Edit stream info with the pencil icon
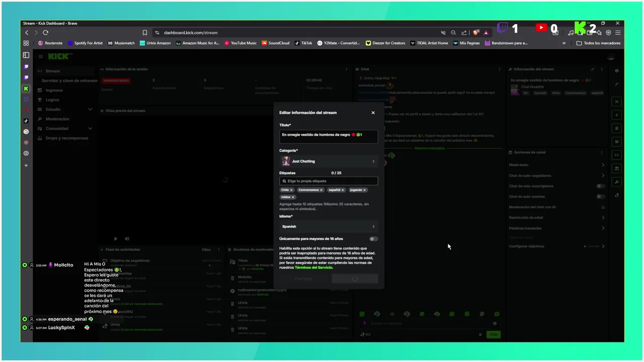 pyautogui.click(x=593, y=69)
